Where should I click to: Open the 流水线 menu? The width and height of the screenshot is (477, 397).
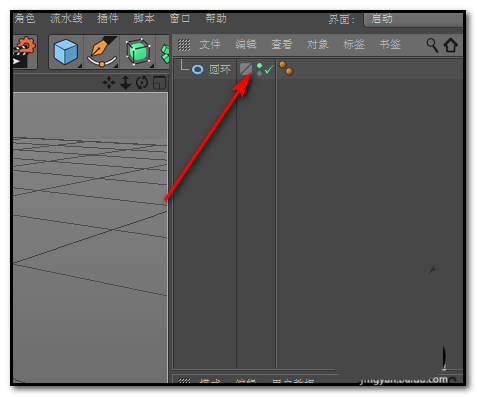[x=66, y=18]
